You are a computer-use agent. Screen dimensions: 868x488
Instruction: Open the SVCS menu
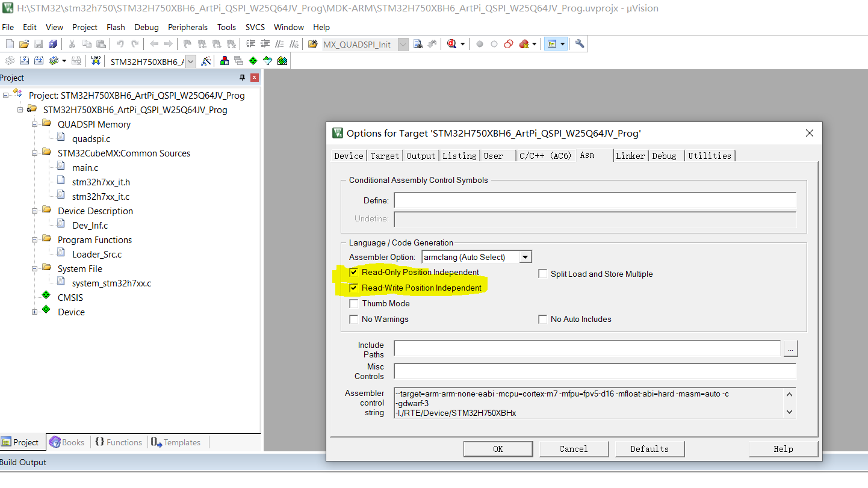click(255, 27)
